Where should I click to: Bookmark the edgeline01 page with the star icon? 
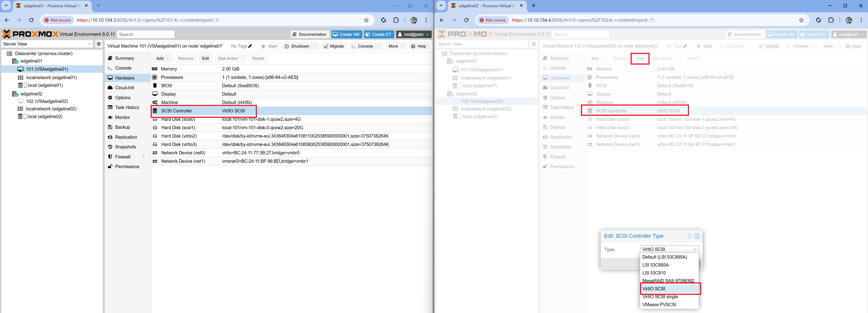pos(366,20)
